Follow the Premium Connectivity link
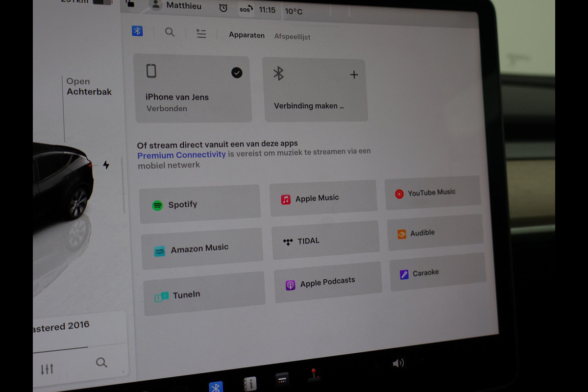The height and width of the screenshot is (392, 588). point(181,155)
